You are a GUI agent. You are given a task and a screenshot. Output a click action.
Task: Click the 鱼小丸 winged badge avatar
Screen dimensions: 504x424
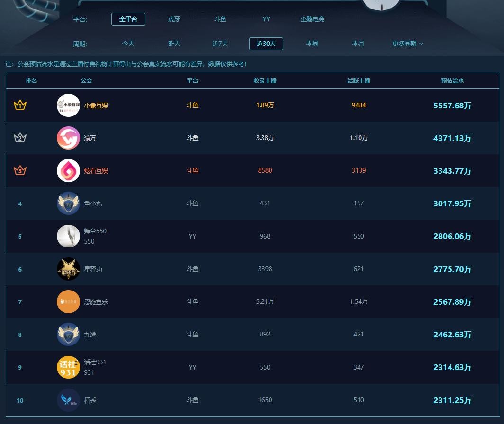[68, 203]
